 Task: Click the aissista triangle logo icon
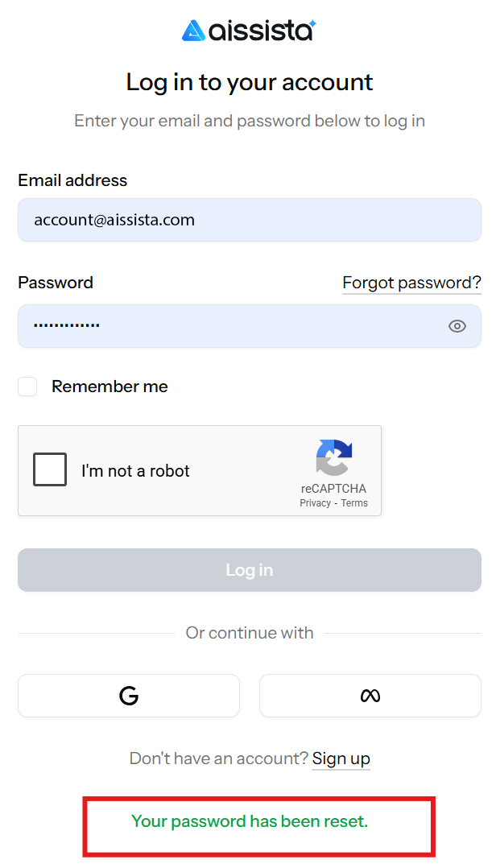194,31
